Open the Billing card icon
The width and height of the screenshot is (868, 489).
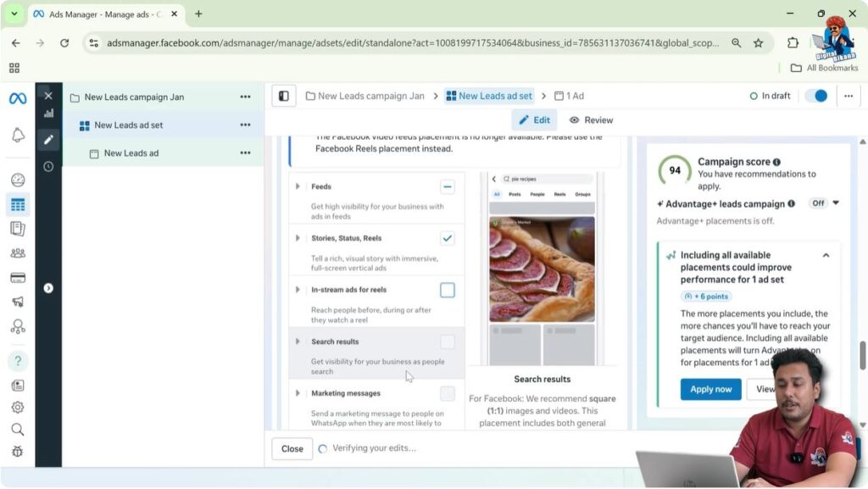point(17,275)
